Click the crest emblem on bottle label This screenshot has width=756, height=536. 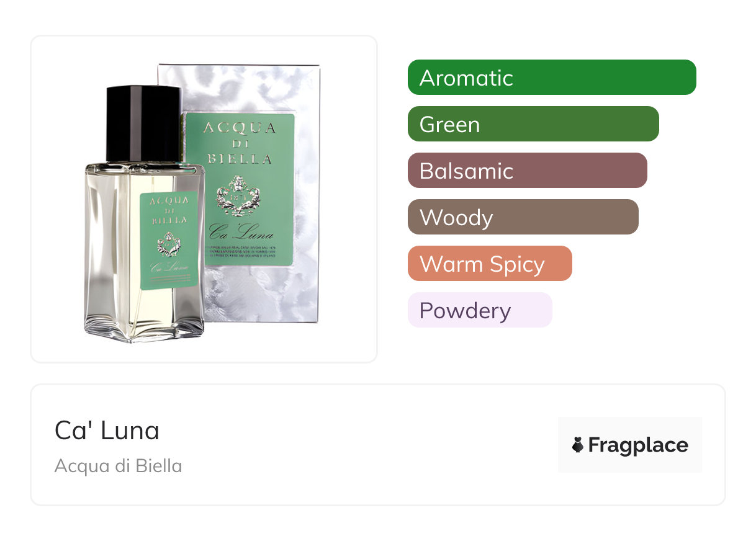pos(168,244)
